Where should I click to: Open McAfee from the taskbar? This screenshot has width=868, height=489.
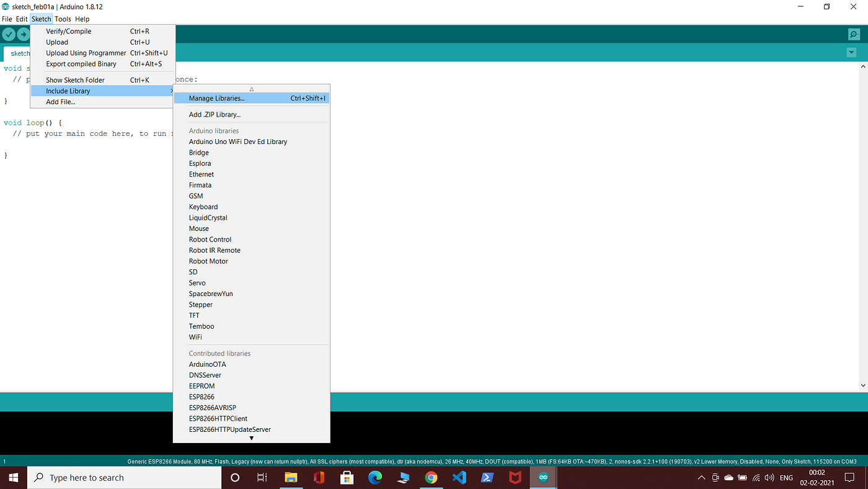tap(515, 477)
